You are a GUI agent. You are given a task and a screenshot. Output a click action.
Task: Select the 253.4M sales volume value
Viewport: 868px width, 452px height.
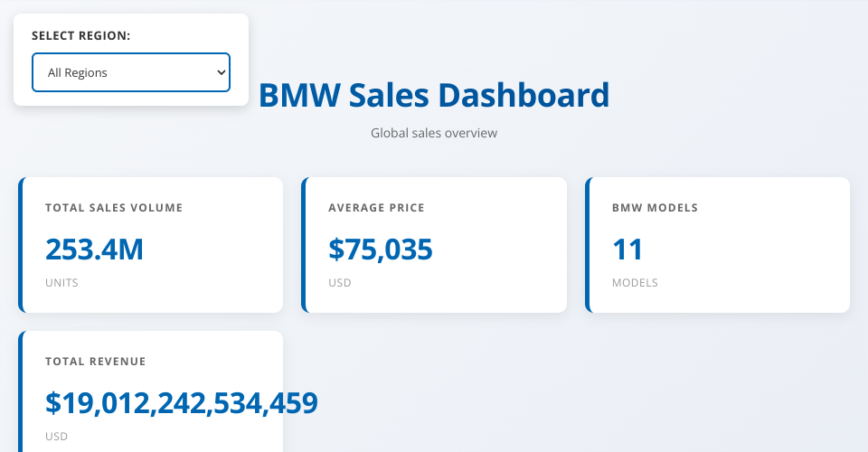[x=94, y=250]
